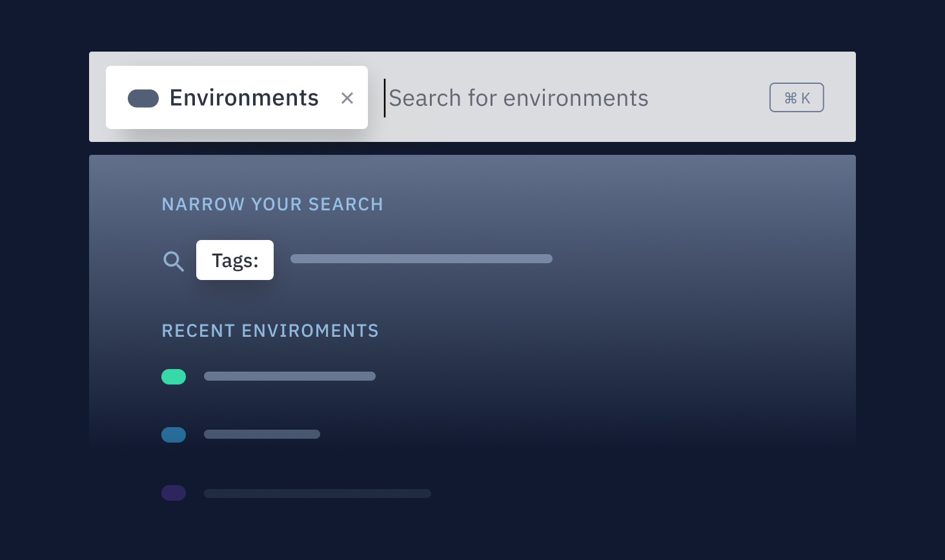945x560 pixels.
Task: Click the magnifier icon under Narrow Your Search
Action: 174,261
